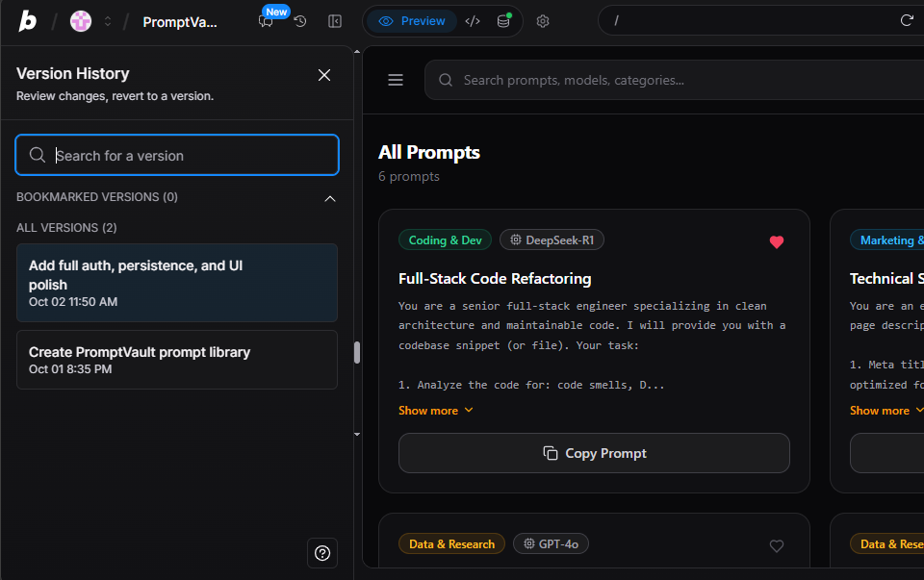Click the panel scrollbar up arrow

click(x=357, y=52)
